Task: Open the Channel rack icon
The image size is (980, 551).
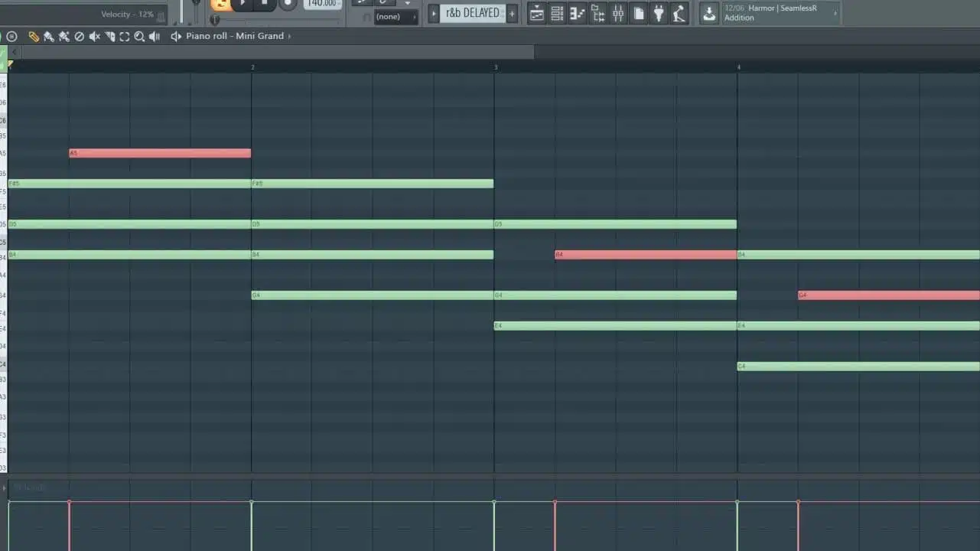Action: click(557, 12)
